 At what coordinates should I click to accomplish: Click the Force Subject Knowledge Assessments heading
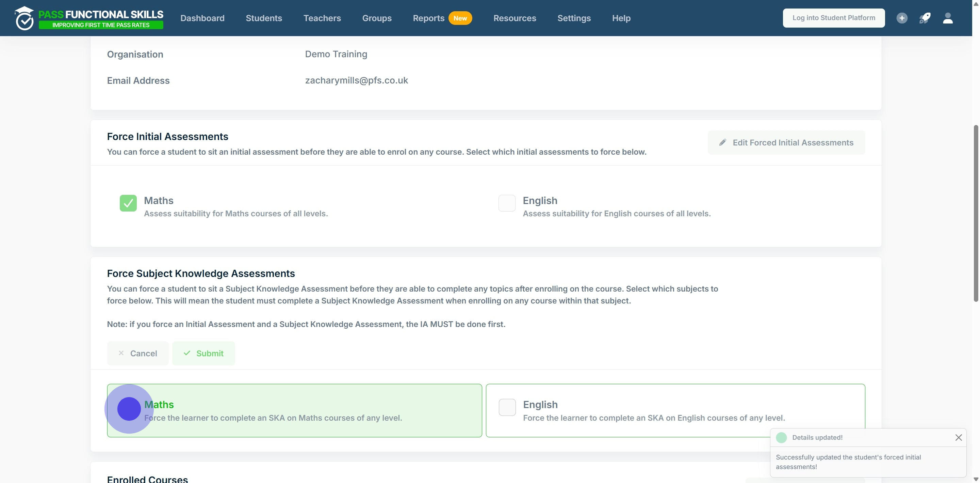pyautogui.click(x=201, y=274)
